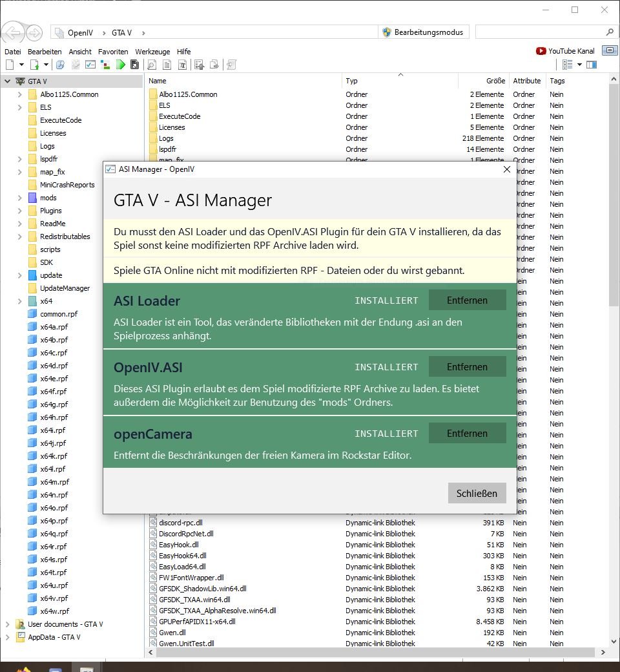The width and height of the screenshot is (620, 672).
Task: Click the forward navigation arrow
Action: (34, 32)
